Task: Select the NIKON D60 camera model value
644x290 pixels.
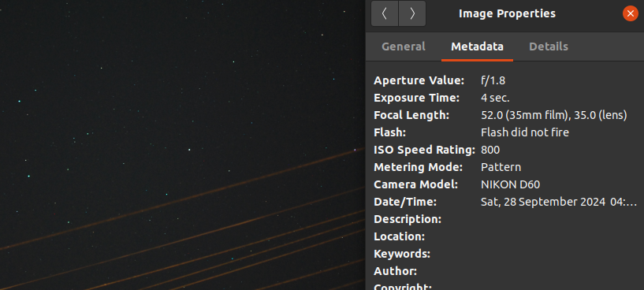Action: (510, 184)
